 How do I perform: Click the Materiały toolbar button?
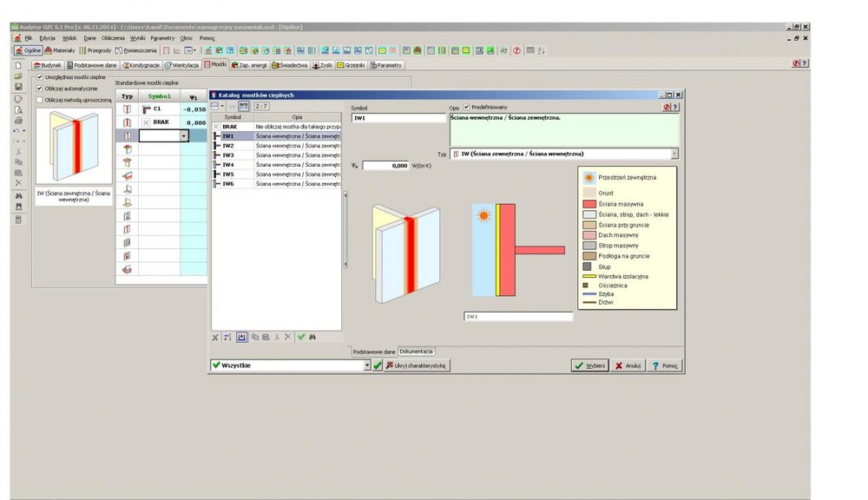click(x=62, y=51)
